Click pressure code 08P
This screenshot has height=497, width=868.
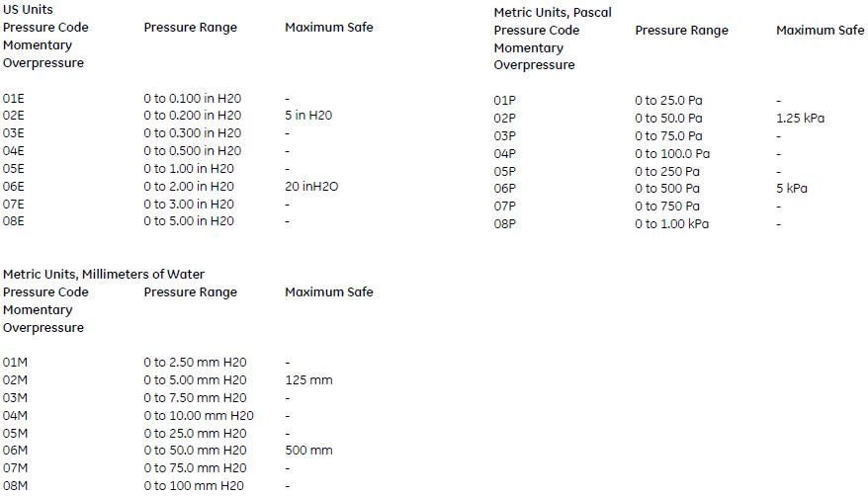(505, 224)
